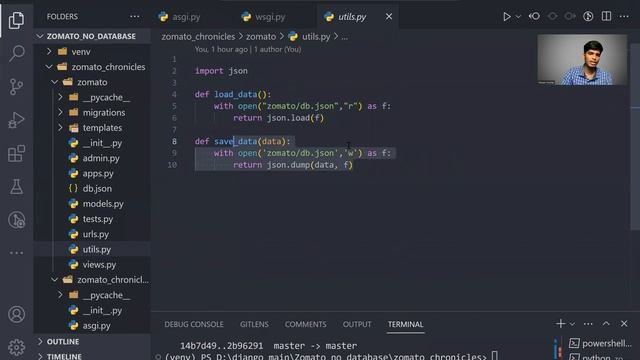Split the editor to the right
640x360 pixels.
(606, 16)
